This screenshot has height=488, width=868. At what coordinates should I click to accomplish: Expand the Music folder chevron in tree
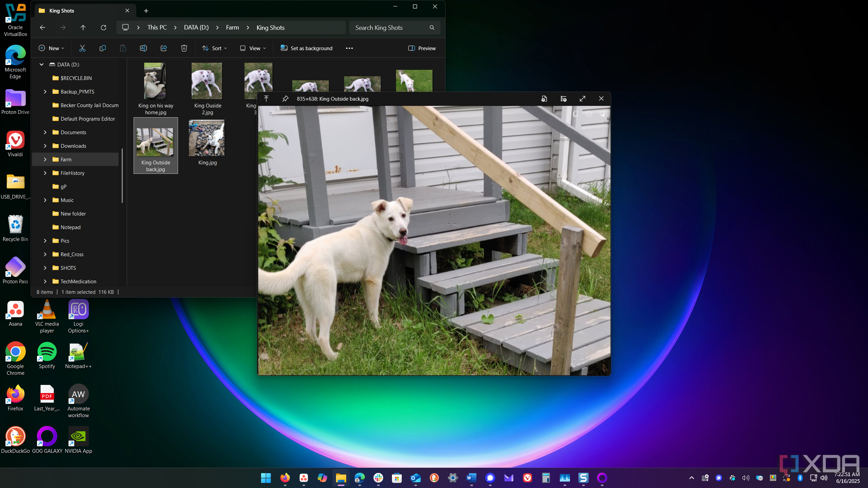click(45, 200)
